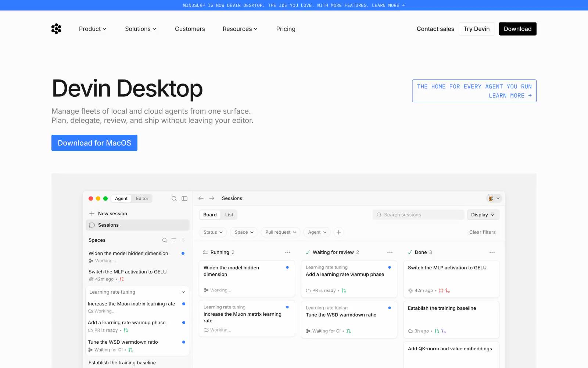Click the Search sessions field
Viewport: 588px width, 368px height.
419,215
